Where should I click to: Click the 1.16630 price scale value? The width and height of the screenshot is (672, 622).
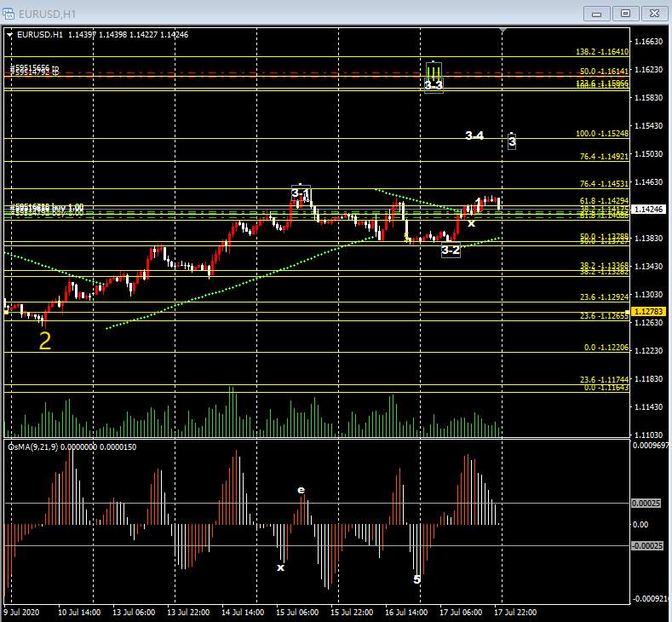coord(649,42)
